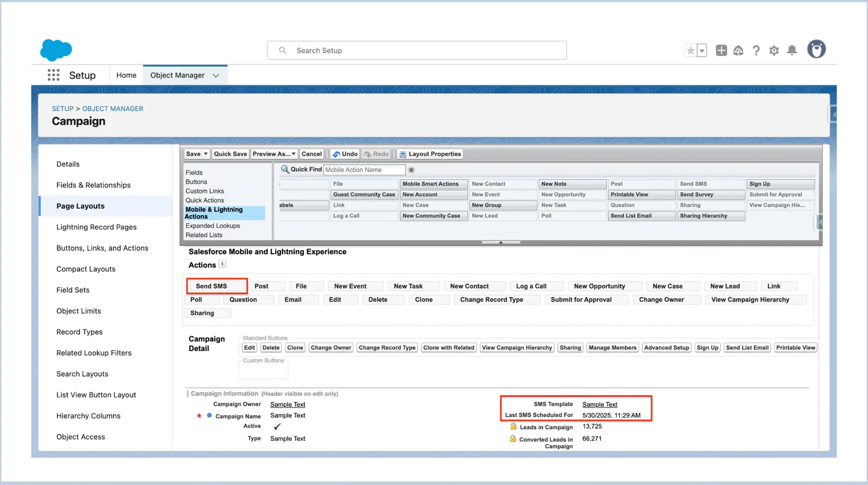Image resolution: width=868 pixels, height=485 pixels.
Task: Expand the Object Manager tab chevron
Action: click(x=216, y=75)
